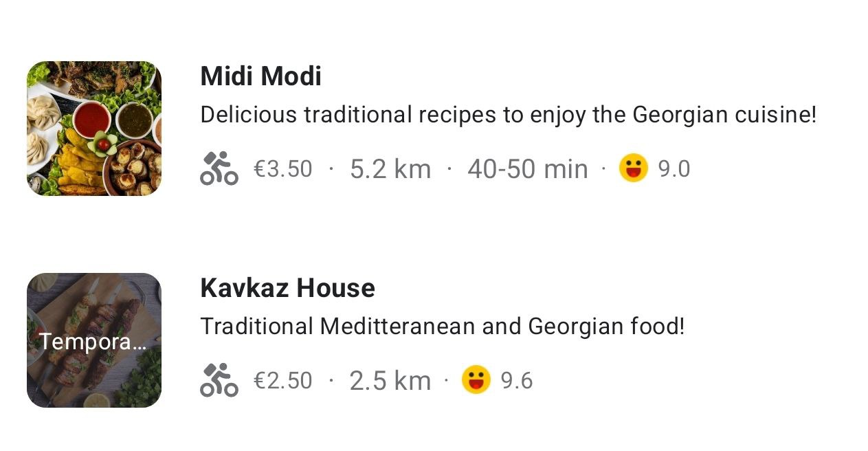Tap the 40-50 min delivery estimate
The width and height of the screenshot is (868, 451).
(x=527, y=169)
